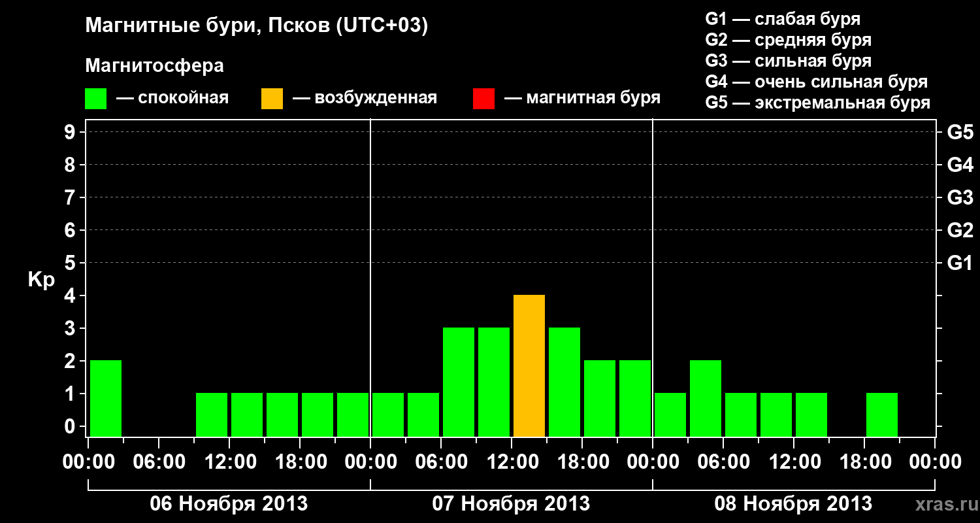Click the G3 label on the right axis
Screen dimensions: 980x523
tap(960, 197)
